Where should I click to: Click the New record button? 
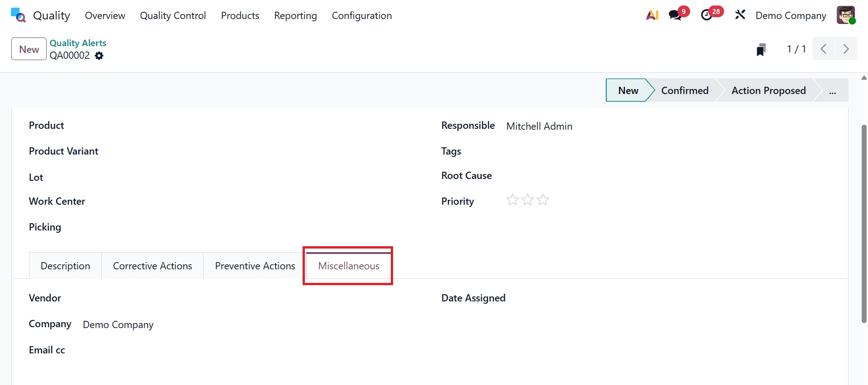point(29,49)
